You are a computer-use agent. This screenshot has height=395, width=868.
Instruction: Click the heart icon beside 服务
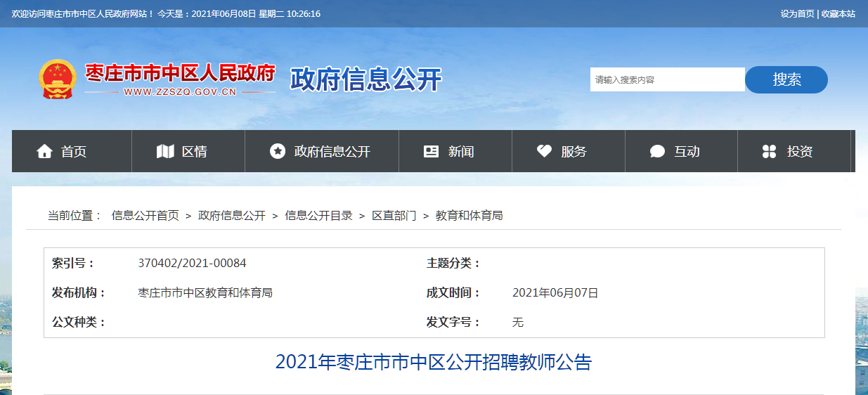click(544, 151)
